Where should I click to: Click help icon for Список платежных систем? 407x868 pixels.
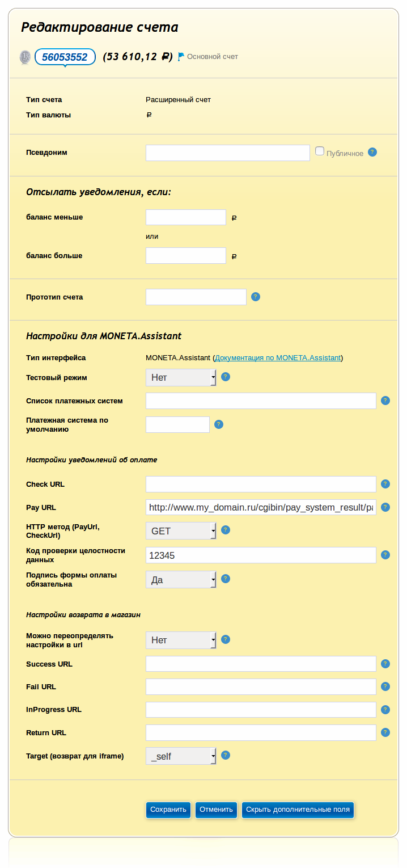coord(385,401)
